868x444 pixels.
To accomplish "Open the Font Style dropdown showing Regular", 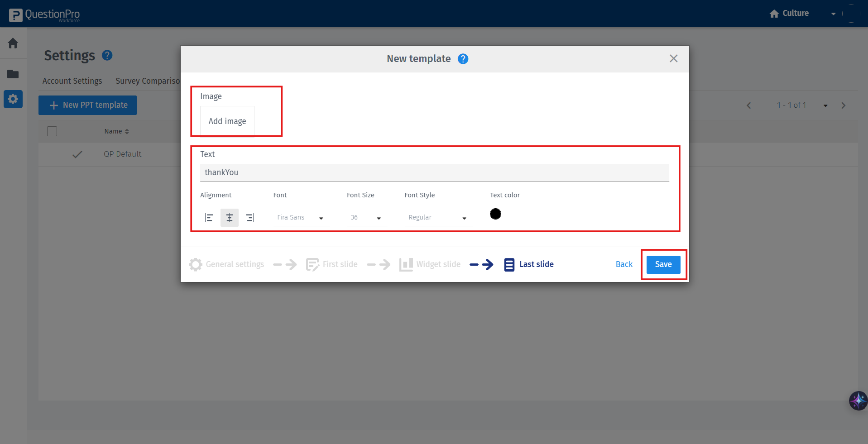I will pos(437,217).
